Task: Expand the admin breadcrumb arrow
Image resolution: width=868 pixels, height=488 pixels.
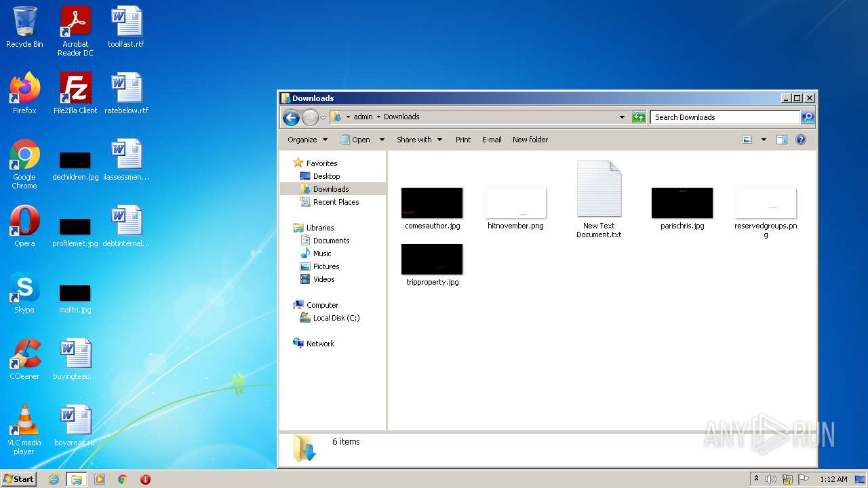Action: tap(378, 117)
